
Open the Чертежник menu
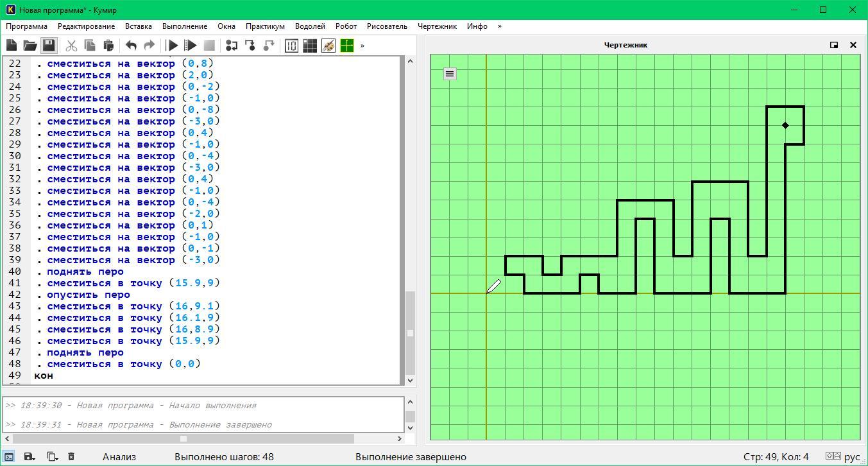437,26
